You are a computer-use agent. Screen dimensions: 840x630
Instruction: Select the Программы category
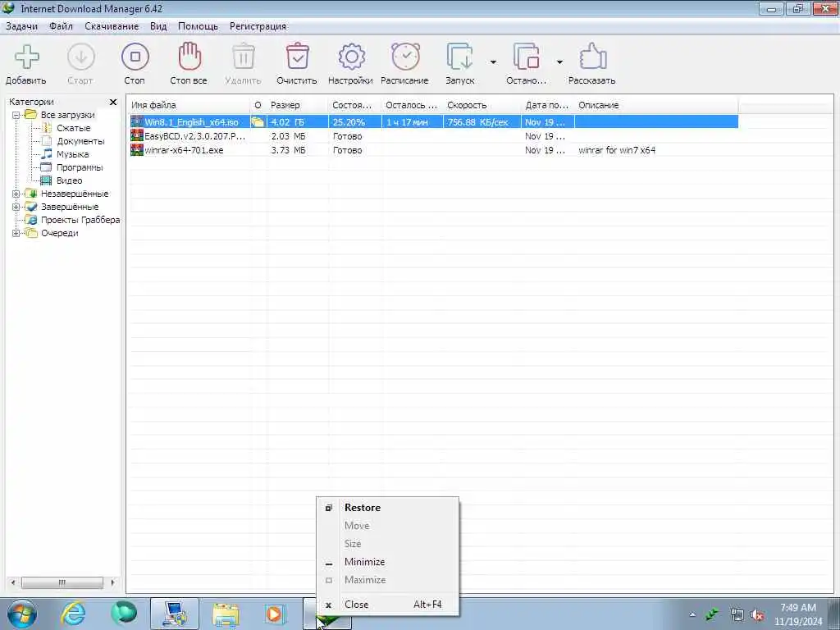pos(80,167)
